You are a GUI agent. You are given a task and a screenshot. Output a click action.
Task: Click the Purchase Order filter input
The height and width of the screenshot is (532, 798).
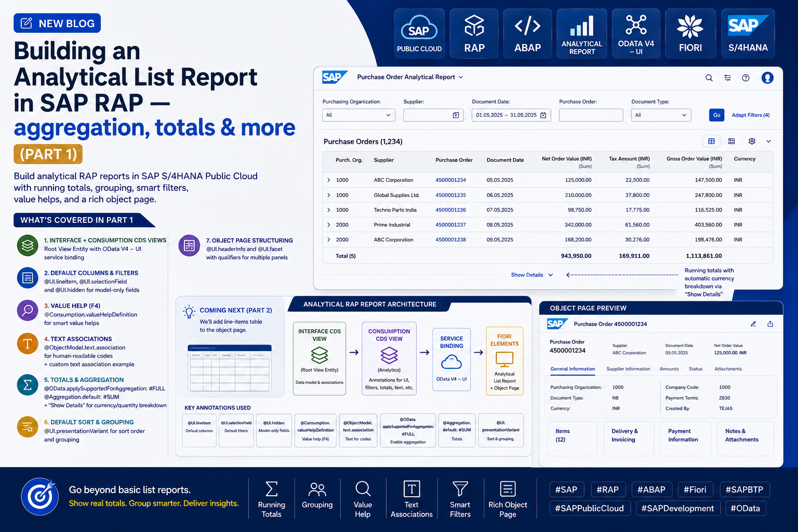click(591, 115)
